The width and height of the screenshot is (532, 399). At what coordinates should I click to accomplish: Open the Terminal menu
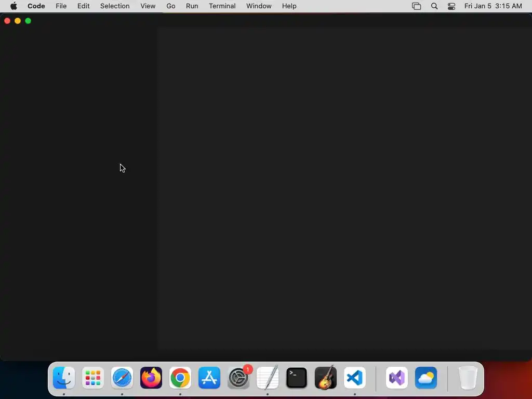[x=222, y=6]
